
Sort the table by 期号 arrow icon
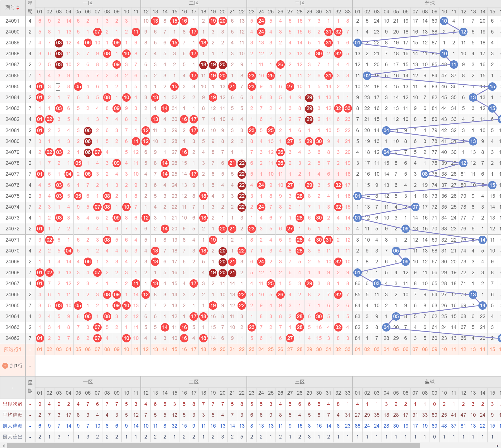pos(18,8)
